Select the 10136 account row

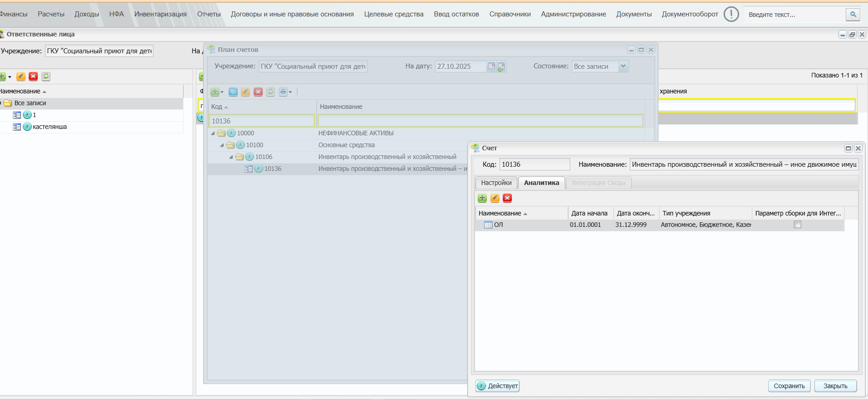tap(337, 169)
